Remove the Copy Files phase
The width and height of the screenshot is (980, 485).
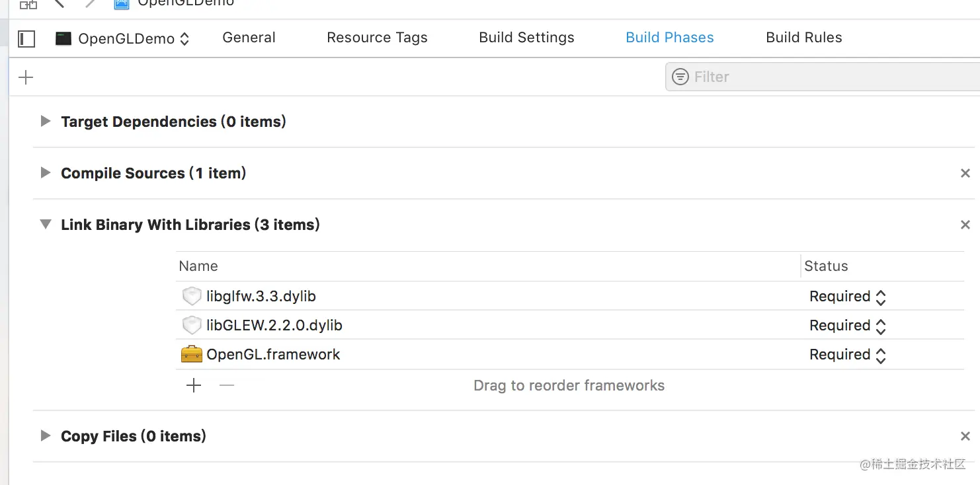point(965,436)
